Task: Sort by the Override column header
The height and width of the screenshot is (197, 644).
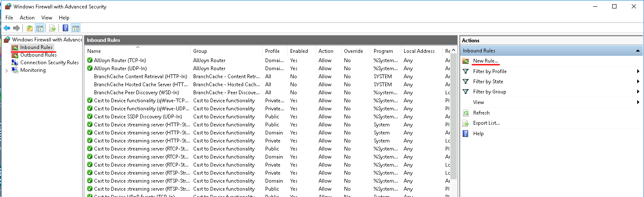Action: [x=356, y=51]
